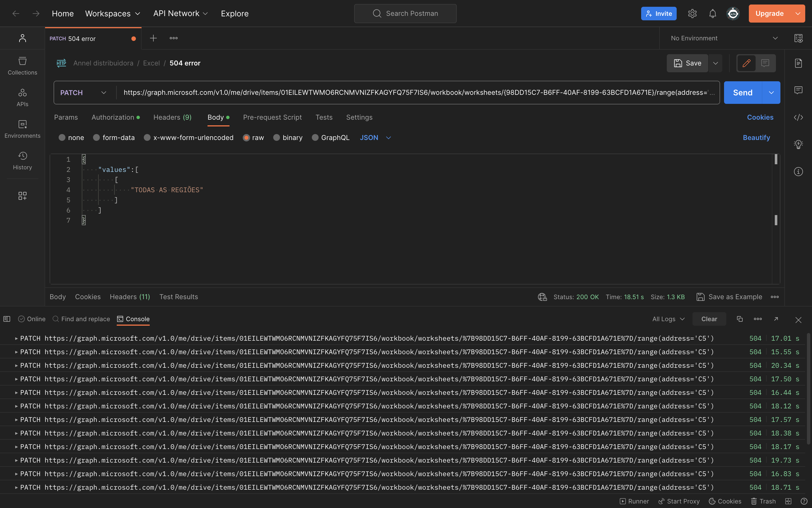Click the Invite button
The width and height of the screenshot is (812, 508).
[x=659, y=14]
